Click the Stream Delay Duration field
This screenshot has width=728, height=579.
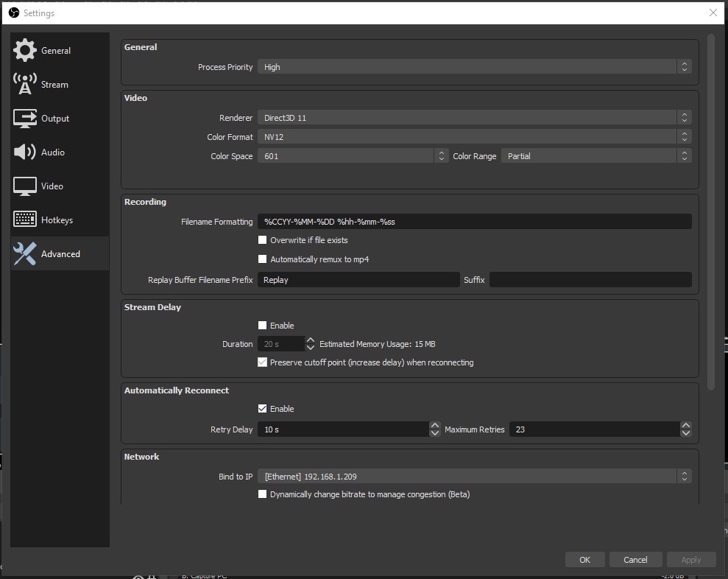pyautogui.click(x=281, y=344)
